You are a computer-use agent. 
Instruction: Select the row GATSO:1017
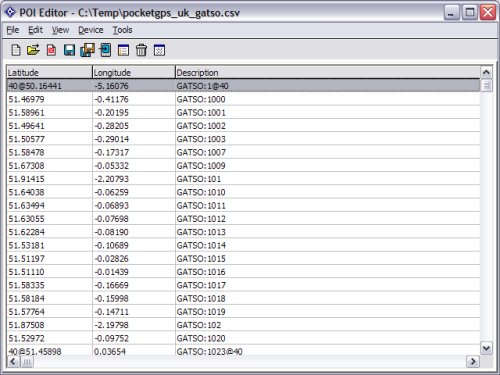(243, 285)
